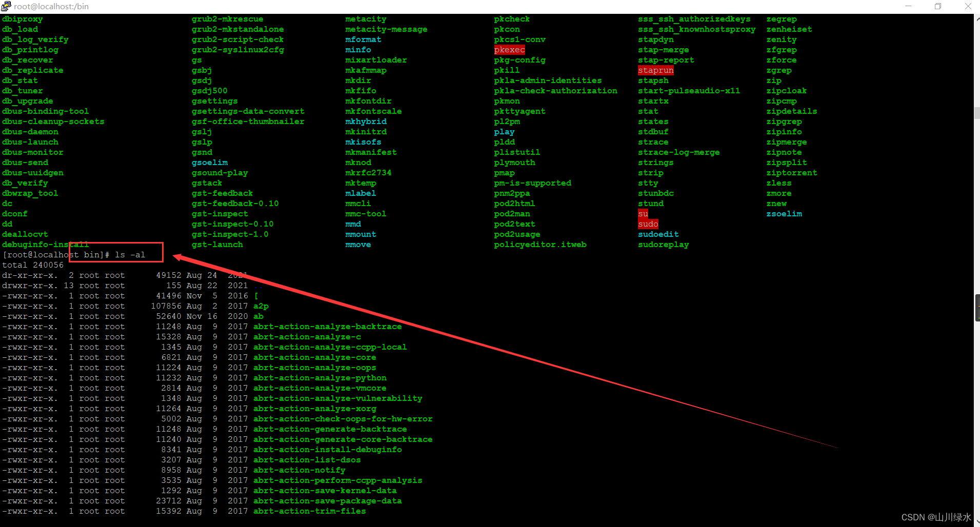Click 'mmount' in the listing
980x527 pixels.
click(x=361, y=234)
